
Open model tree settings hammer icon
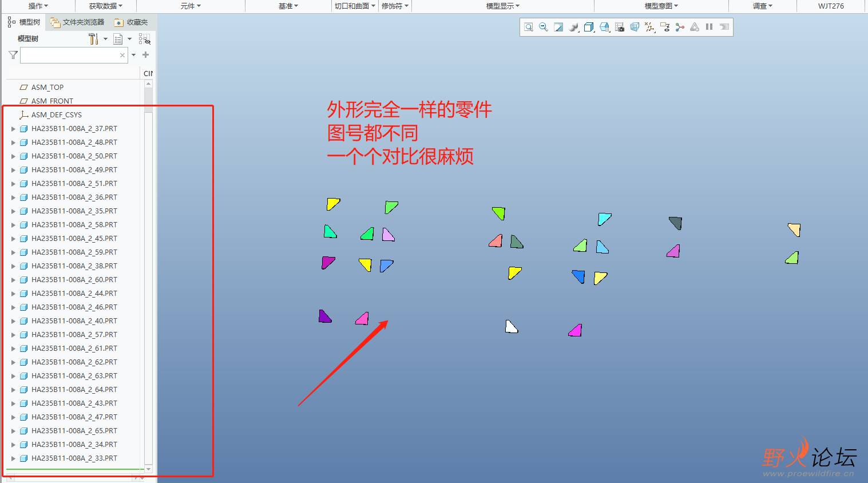(x=93, y=39)
